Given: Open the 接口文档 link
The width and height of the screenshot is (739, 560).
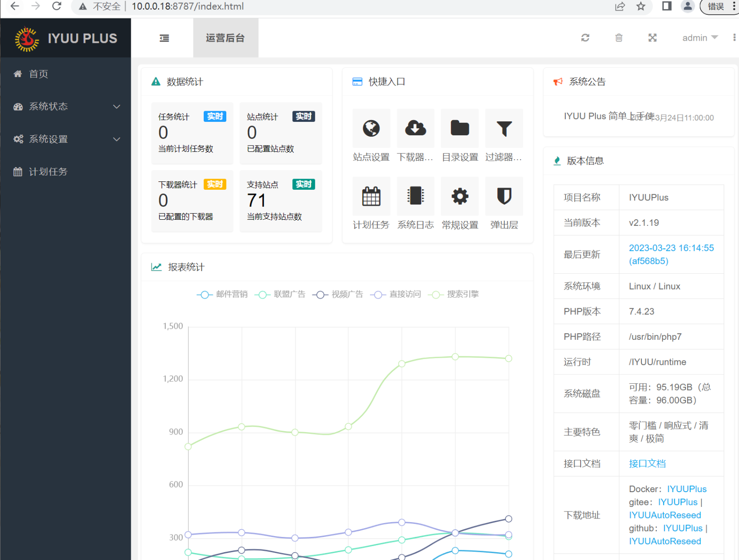Looking at the screenshot, I should pyautogui.click(x=647, y=464).
